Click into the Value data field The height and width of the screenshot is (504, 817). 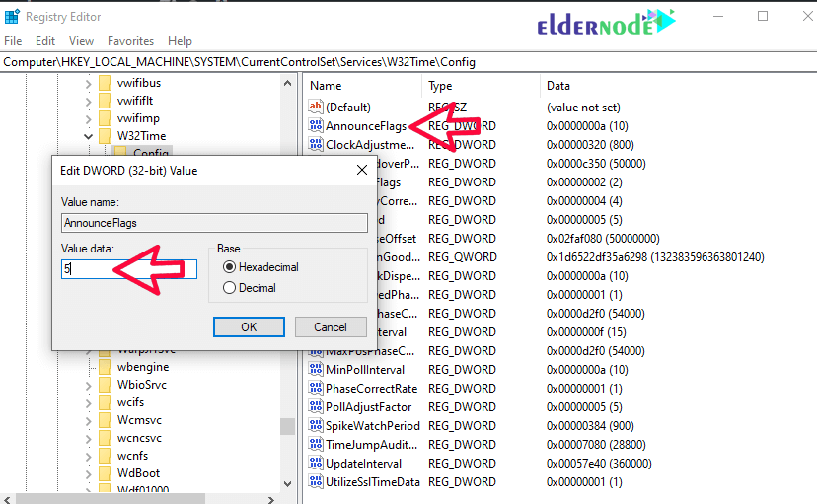129,268
